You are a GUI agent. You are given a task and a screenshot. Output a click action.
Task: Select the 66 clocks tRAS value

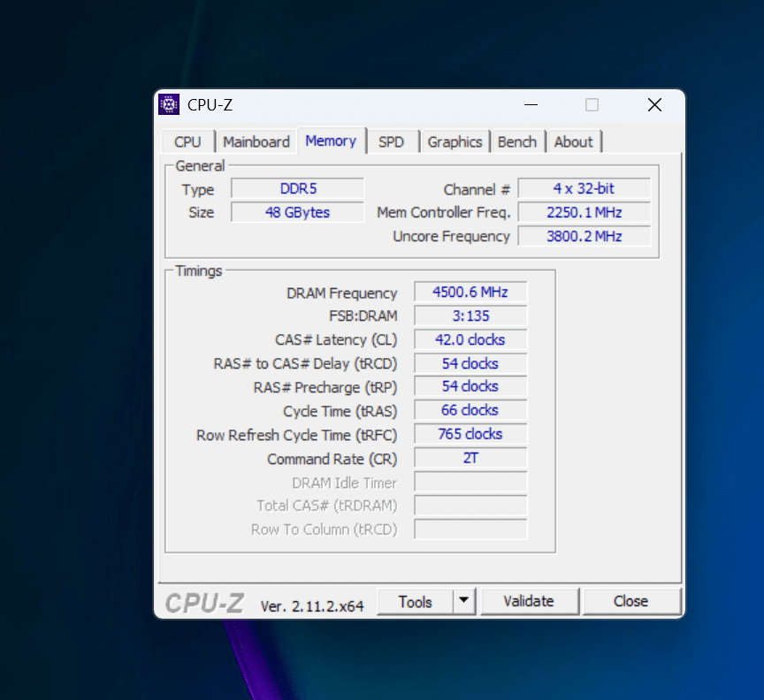pos(470,410)
